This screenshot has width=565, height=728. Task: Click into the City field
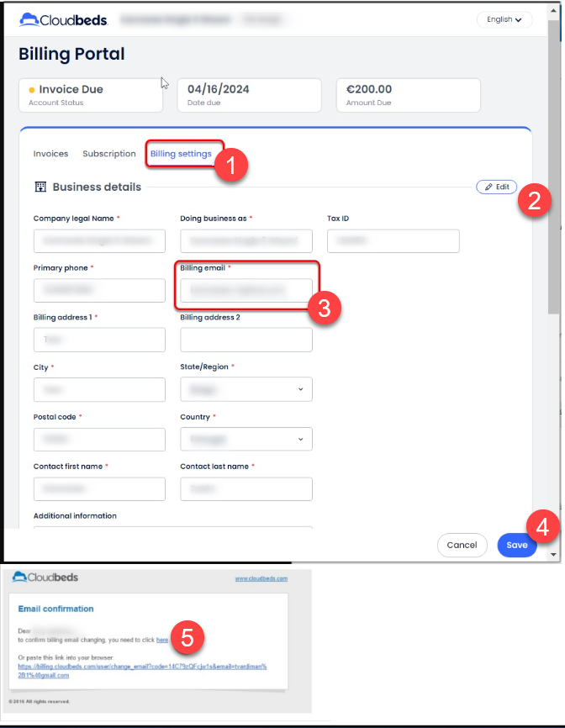tap(99, 389)
